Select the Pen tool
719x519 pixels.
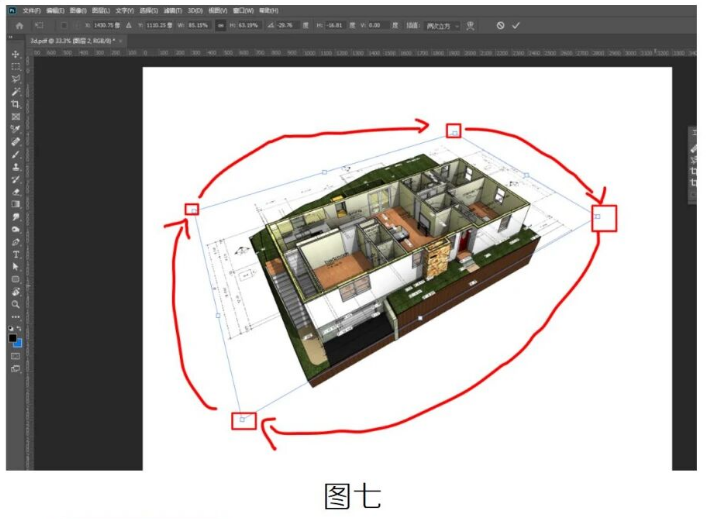point(16,242)
